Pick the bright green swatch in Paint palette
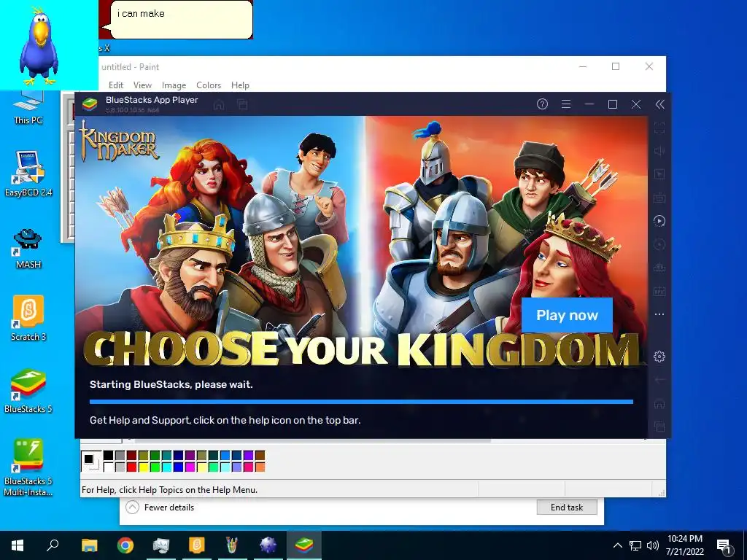Image resolution: width=747 pixels, height=560 pixels. 155,467
